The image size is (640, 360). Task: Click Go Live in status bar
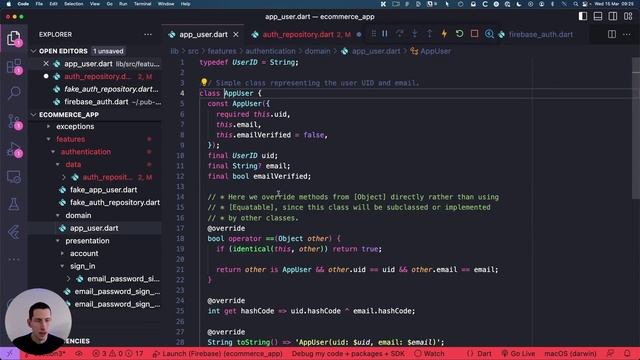pyautogui.click(x=518, y=353)
